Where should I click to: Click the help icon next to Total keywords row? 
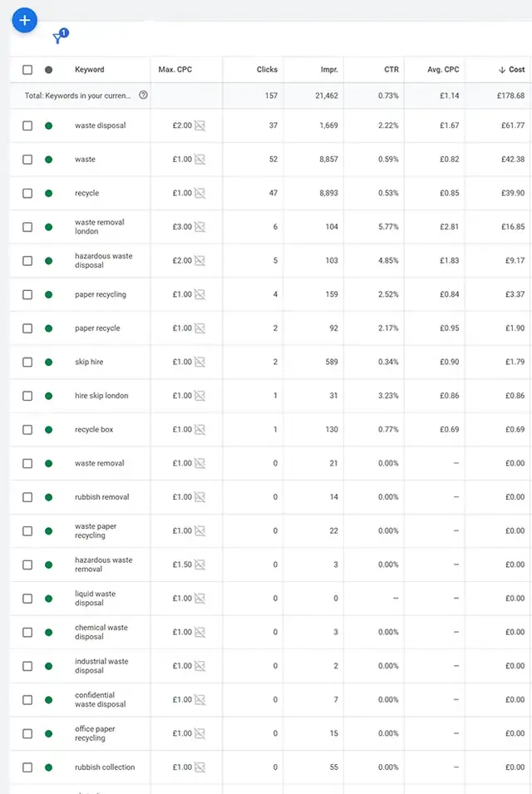click(x=143, y=96)
